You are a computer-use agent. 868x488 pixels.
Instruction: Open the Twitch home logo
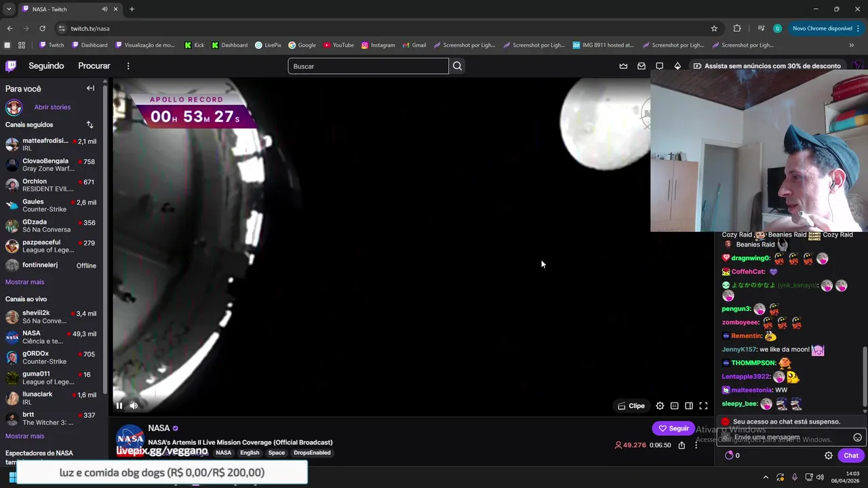coord(11,66)
